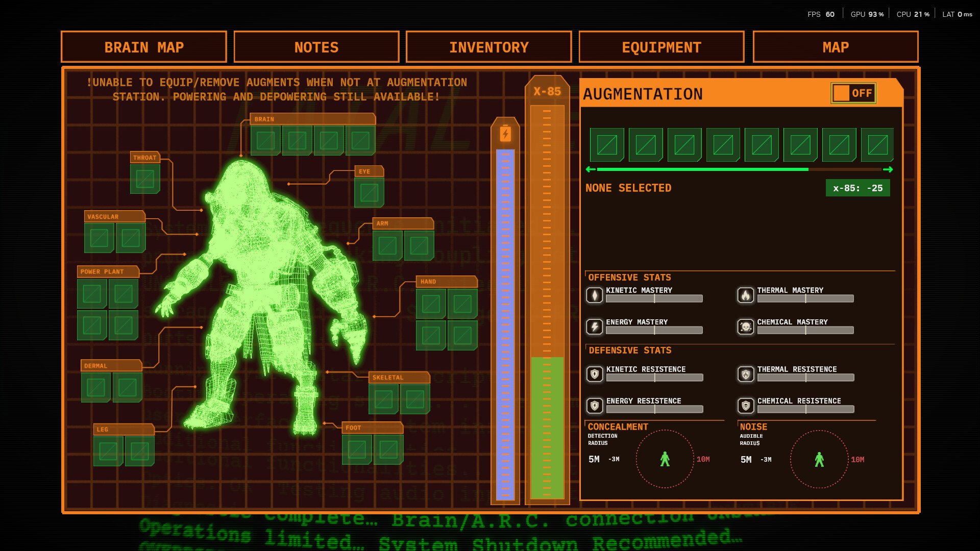Image resolution: width=980 pixels, height=551 pixels.
Task: Click the DEFENSIVE STATS heading
Action: pos(630,350)
